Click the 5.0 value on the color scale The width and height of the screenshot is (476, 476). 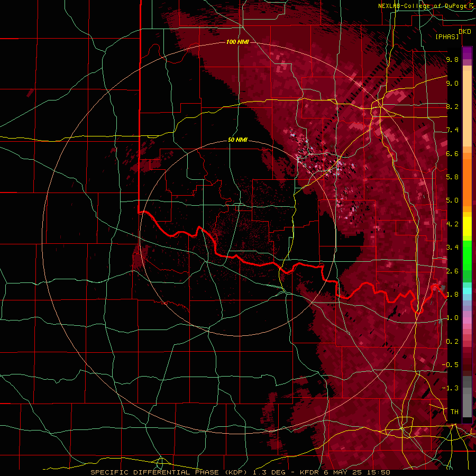[452, 200]
